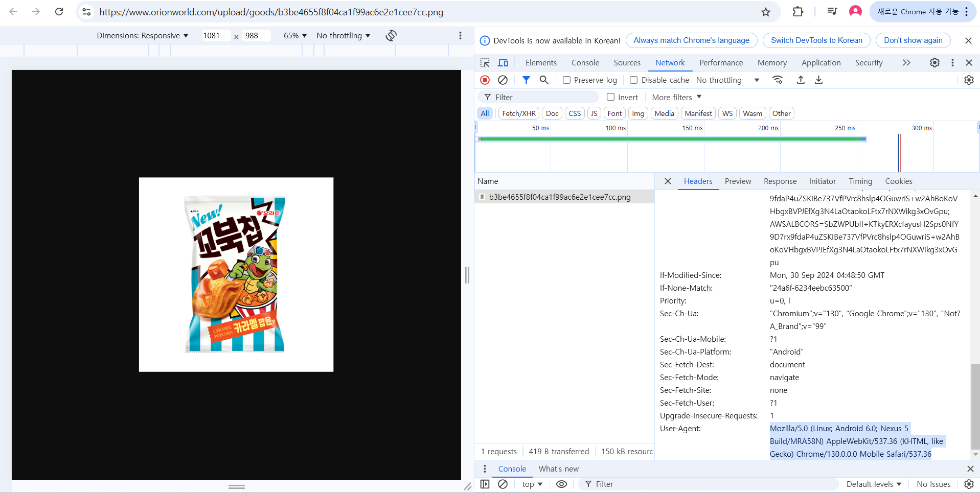Open the Chrome profile avatar
The height and width of the screenshot is (493, 980).
pyautogui.click(x=855, y=12)
